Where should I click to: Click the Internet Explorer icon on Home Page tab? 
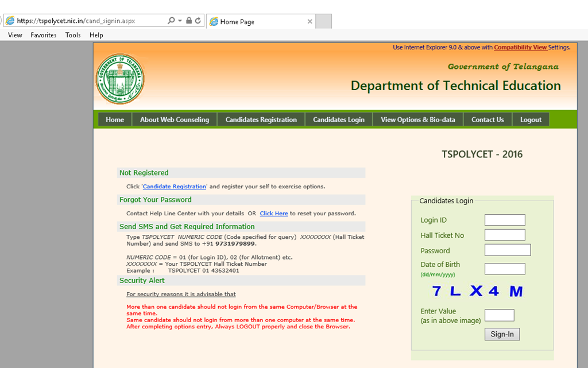point(214,21)
